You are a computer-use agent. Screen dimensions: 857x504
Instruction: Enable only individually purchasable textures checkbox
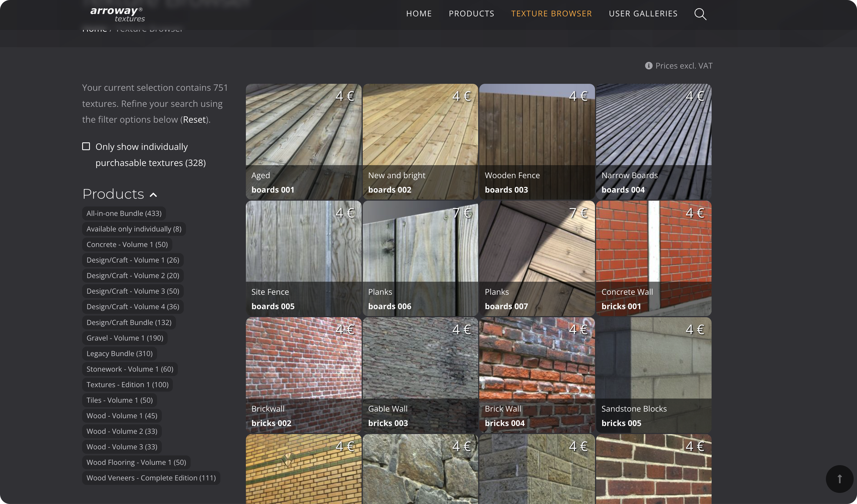pyautogui.click(x=86, y=146)
